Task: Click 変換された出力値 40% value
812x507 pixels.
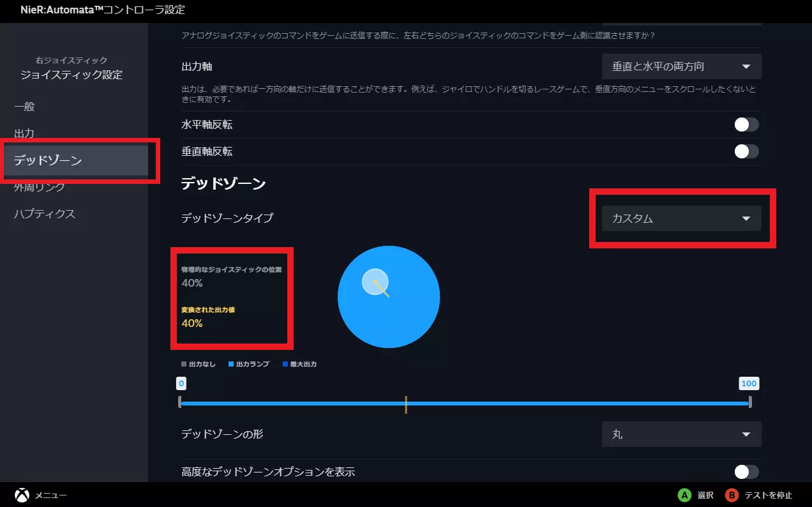Action: pyautogui.click(x=192, y=323)
